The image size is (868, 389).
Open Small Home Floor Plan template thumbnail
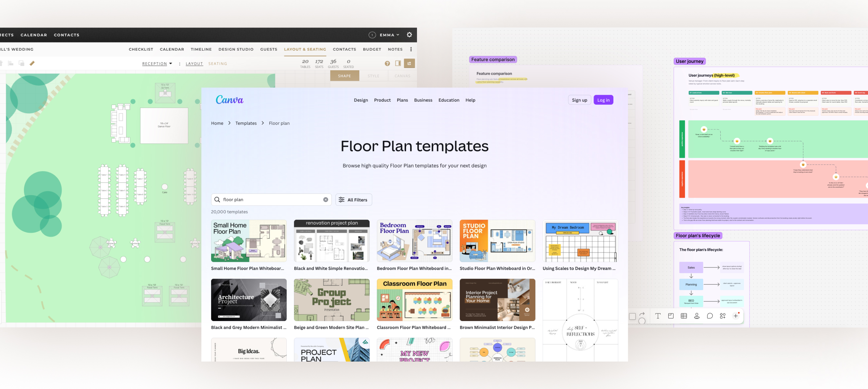click(249, 241)
